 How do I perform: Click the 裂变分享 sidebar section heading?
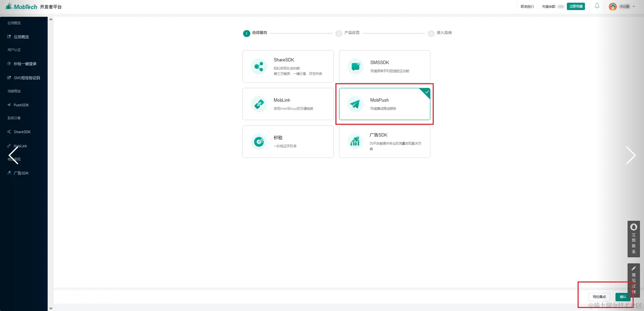tap(14, 118)
